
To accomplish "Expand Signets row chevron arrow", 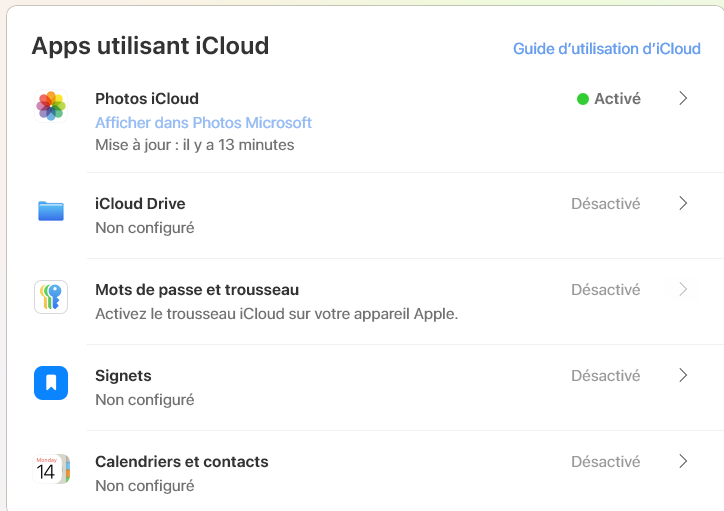I will tap(683, 375).
